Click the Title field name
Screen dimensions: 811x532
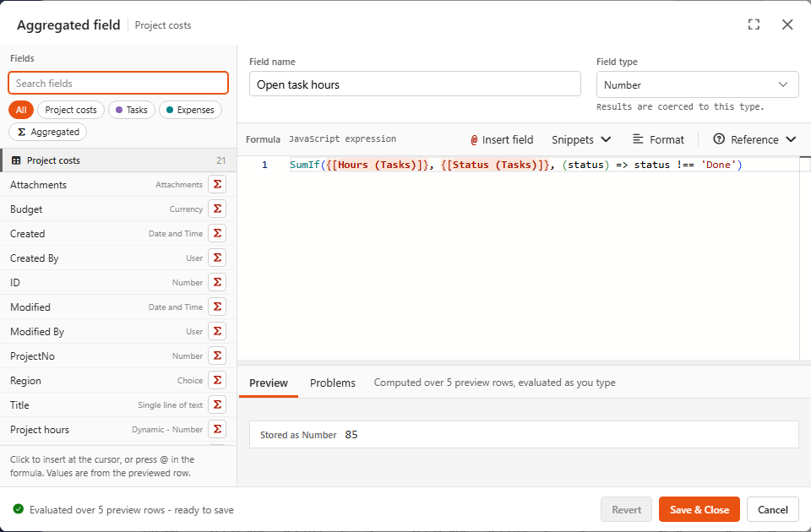[x=19, y=404]
